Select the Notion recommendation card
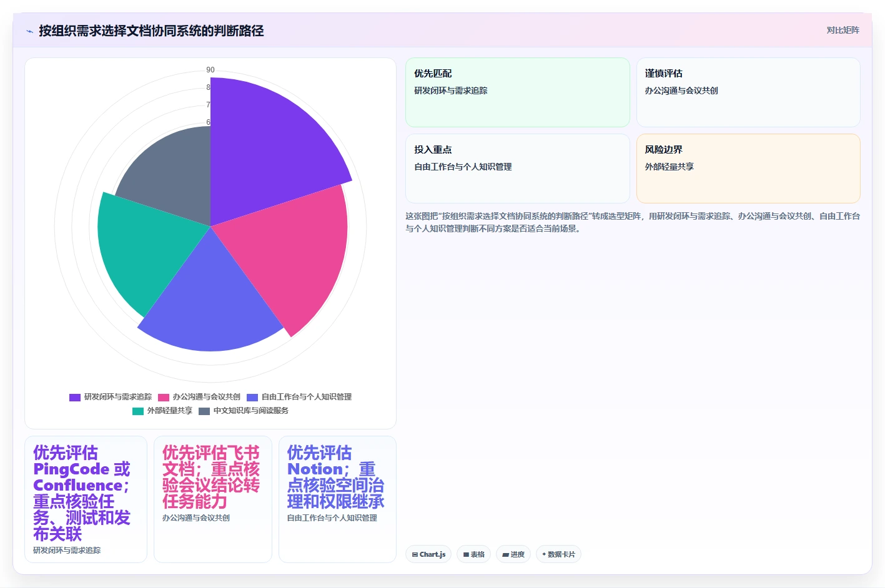This screenshot has height=588, width=885. [337, 499]
